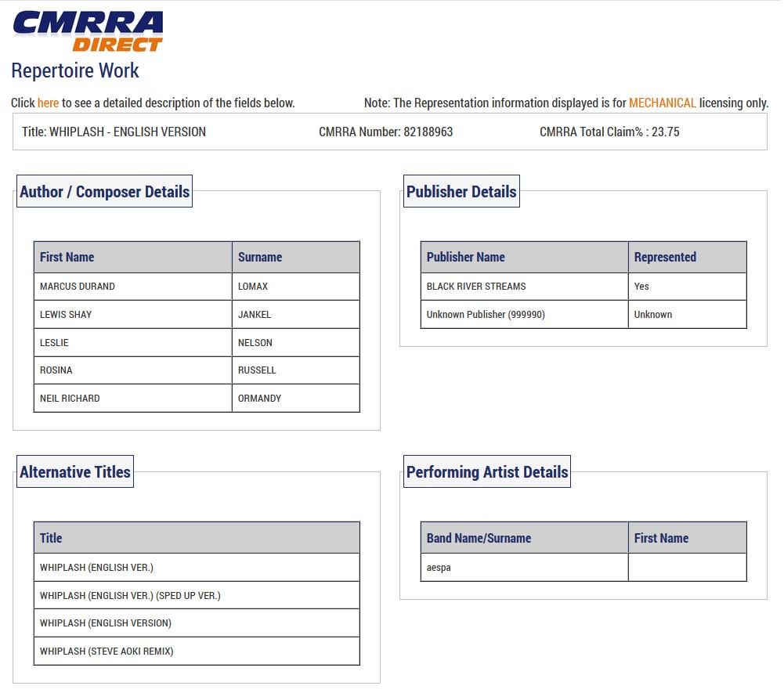Screen dimensions: 784x693
Task: Click the 'Performing Artist Details' heading
Action: 487,471
